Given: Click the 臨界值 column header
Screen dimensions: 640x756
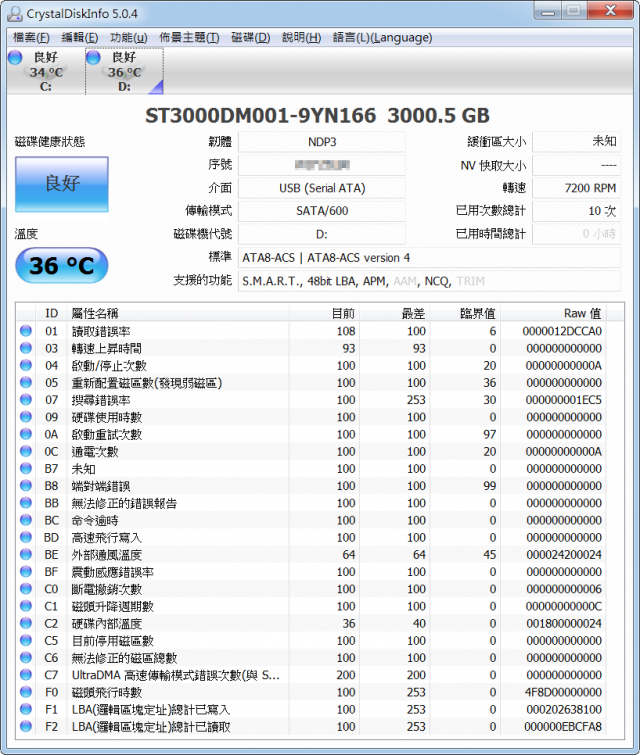Looking at the screenshot, I should coord(465,313).
